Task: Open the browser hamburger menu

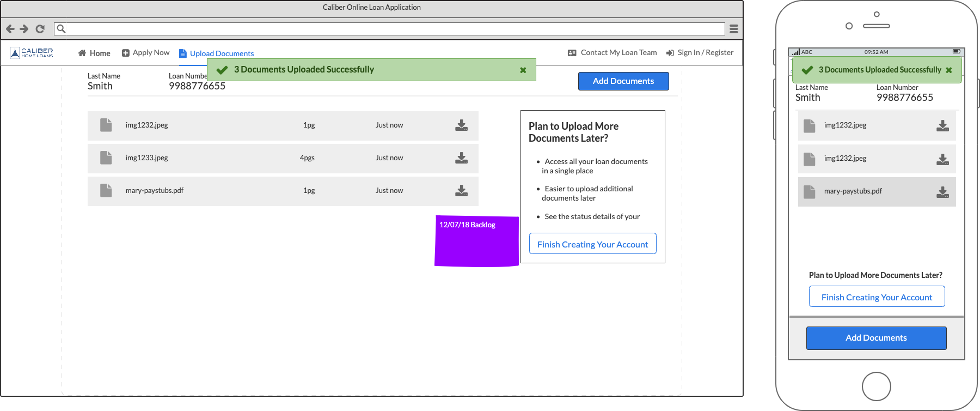Action: (734, 29)
